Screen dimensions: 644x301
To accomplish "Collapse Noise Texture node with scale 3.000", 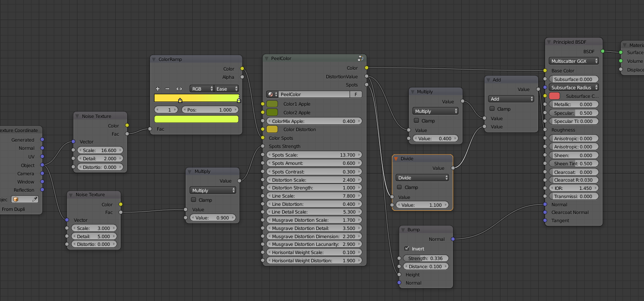I will (x=71, y=194).
